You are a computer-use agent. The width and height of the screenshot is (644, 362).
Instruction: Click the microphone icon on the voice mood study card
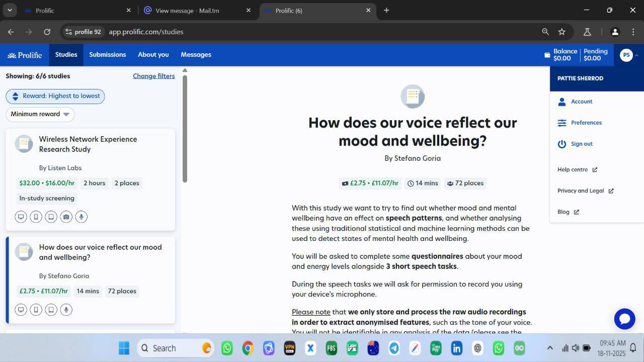click(66, 310)
